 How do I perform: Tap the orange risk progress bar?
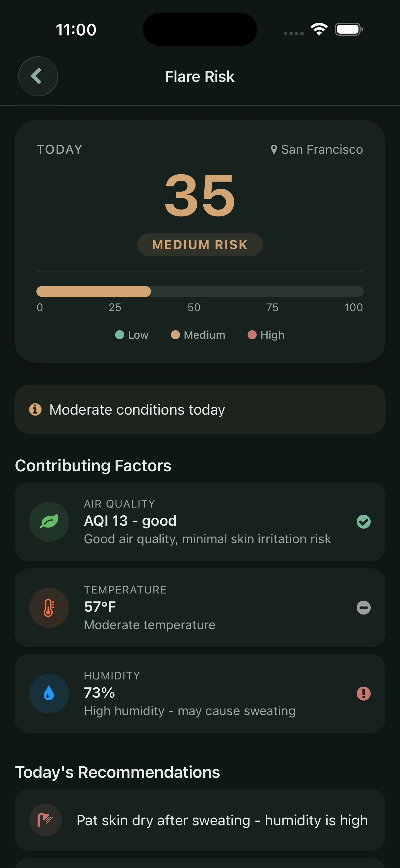tap(93, 292)
